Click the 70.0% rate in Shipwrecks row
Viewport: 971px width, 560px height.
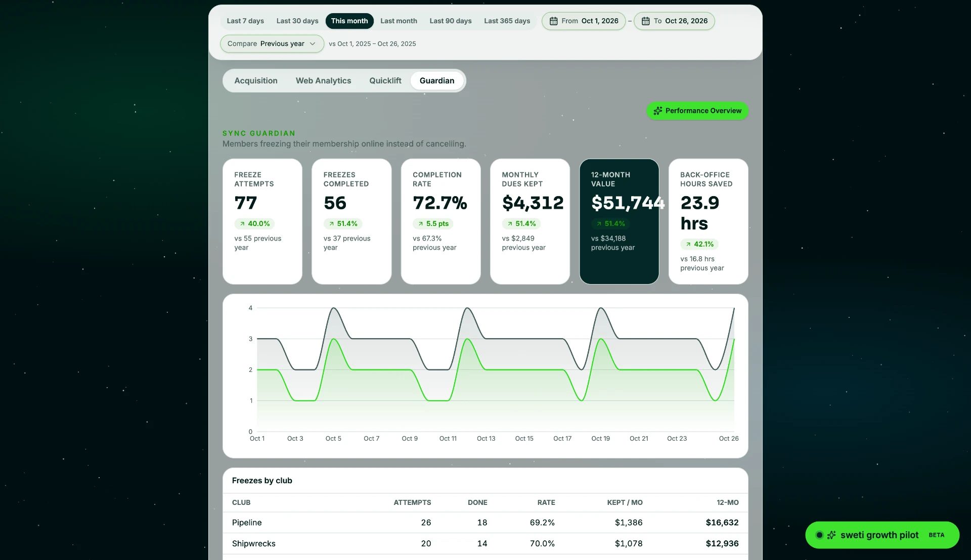coord(542,544)
